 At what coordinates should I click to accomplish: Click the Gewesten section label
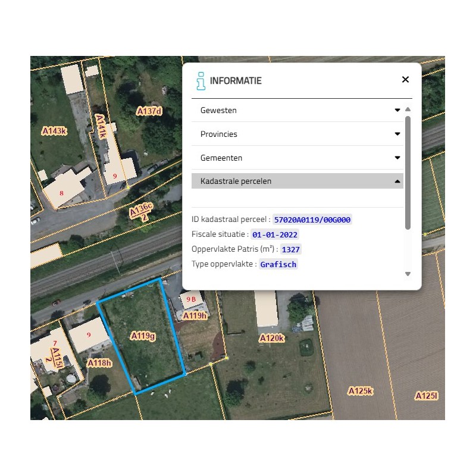click(x=218, y=110)
